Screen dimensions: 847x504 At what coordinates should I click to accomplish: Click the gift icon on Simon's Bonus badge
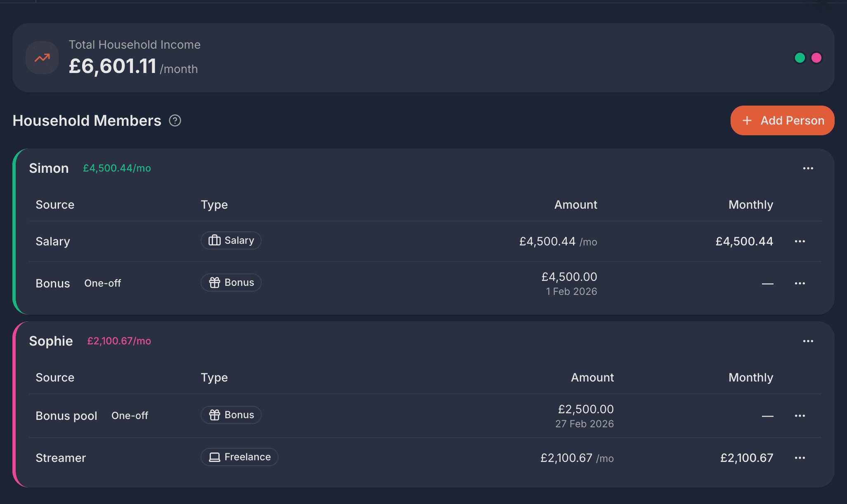tap(215, 282)
